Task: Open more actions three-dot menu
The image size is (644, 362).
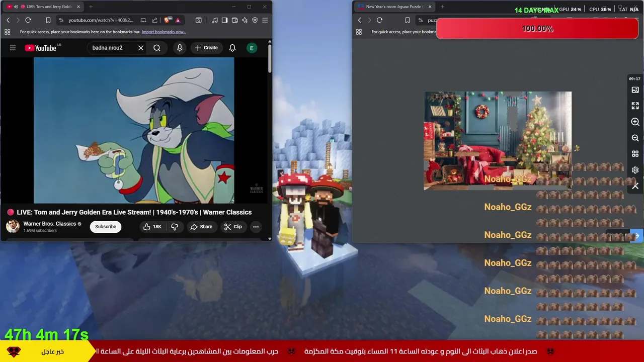Action: pyautogui.click(x=256, y=227)
